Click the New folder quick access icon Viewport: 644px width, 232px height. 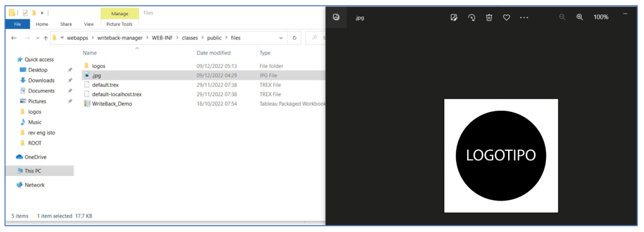pyautogui.click(x=34, y=13)
